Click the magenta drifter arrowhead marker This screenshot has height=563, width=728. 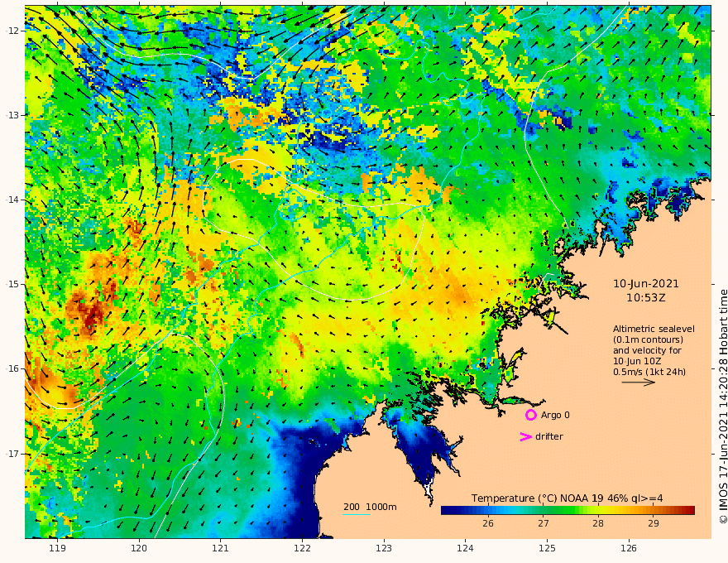[525, 436]
